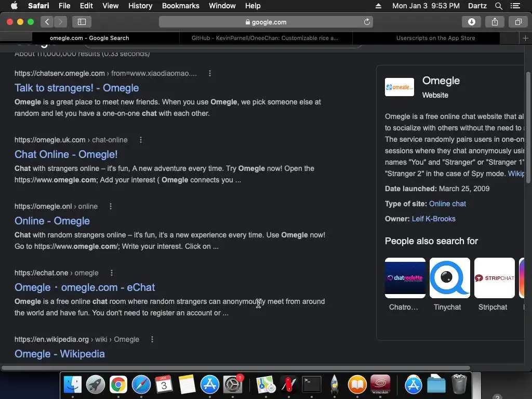
Task: Open options for omegle.uk.com result
Action: pyautogui.click(x=140, y=140)
